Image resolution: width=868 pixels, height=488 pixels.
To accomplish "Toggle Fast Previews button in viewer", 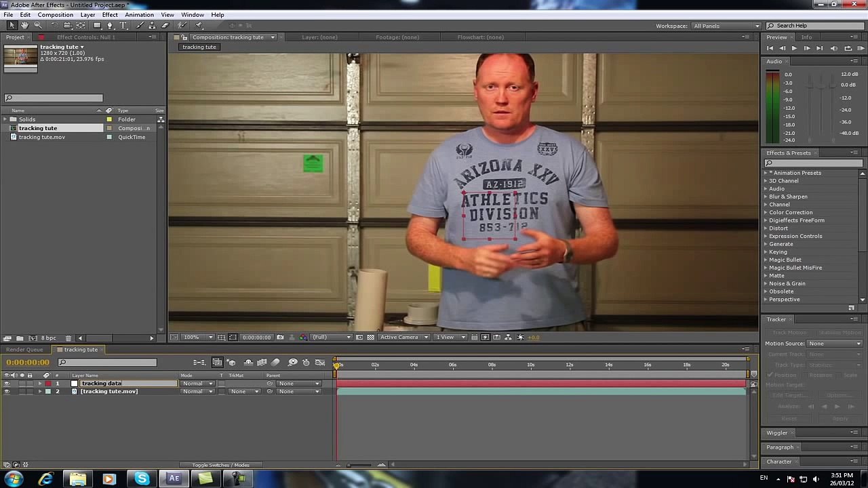I will [x=485, y=337].
